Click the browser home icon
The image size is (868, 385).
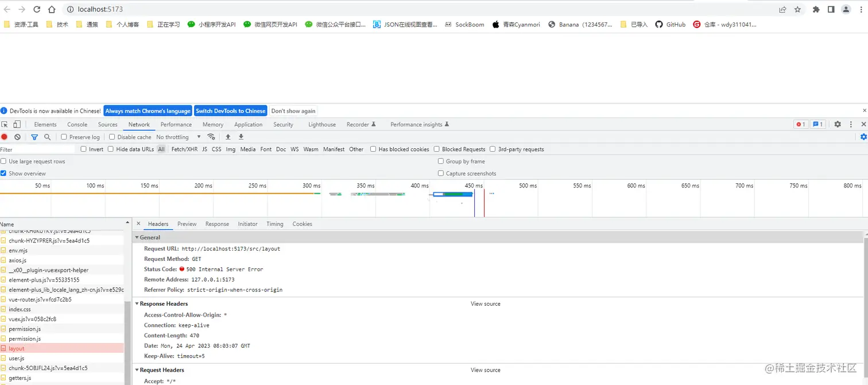tap(52, 9)
